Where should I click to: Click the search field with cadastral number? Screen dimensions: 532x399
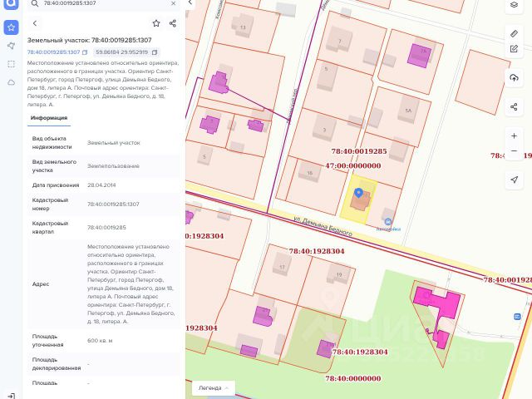point(103,3)
